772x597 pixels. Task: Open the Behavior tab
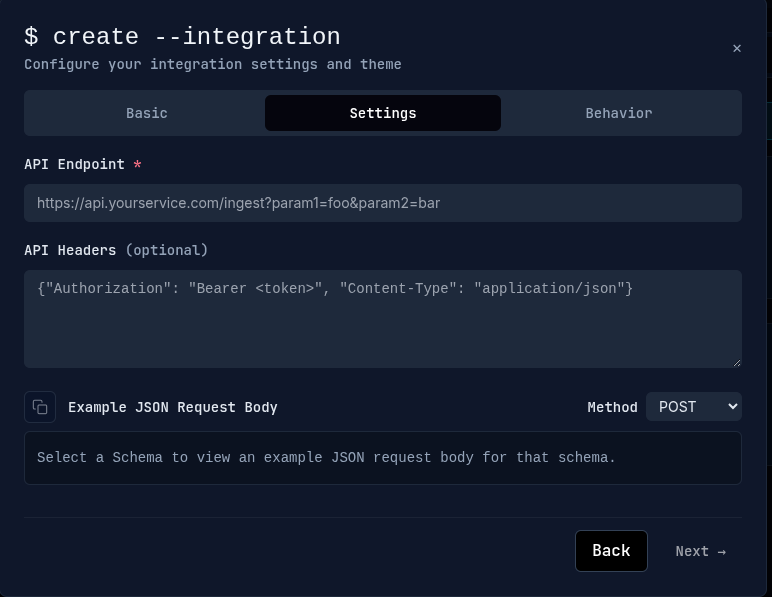[618, 113]
